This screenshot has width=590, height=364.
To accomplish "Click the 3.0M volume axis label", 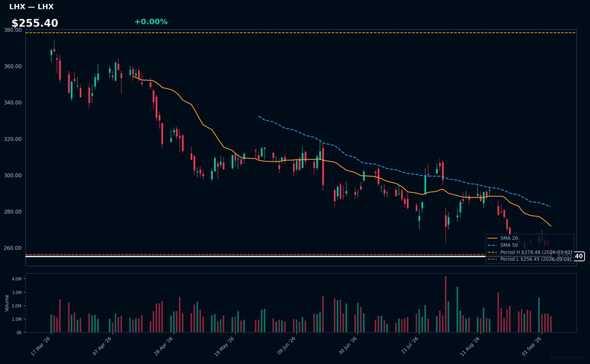I will 17,292.
